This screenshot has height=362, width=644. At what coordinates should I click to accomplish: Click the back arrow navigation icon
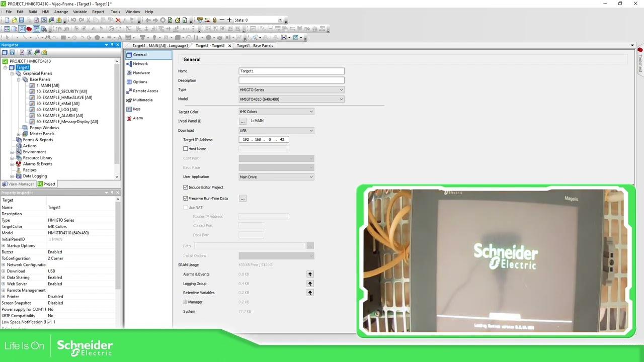pos(148,20)
